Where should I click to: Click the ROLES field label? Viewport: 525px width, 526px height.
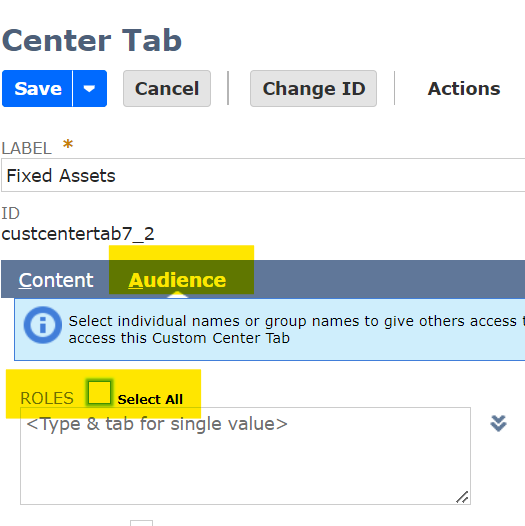[x=47, y=399]
